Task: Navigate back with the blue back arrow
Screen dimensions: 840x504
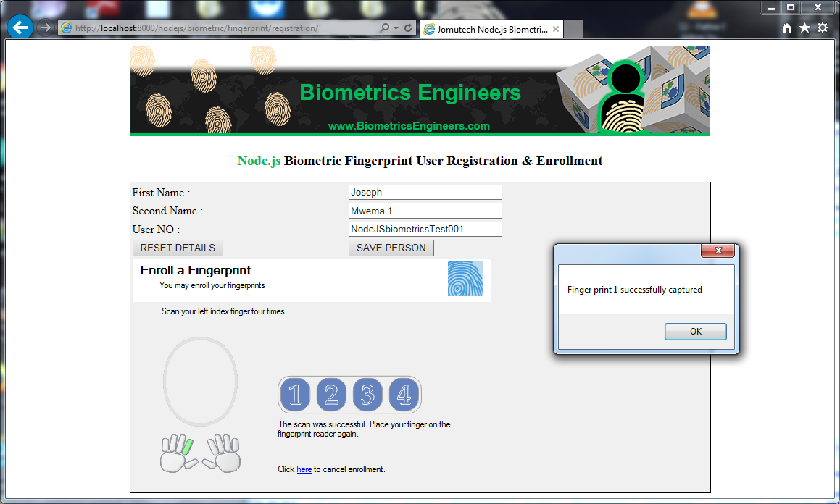Action: coord(20,28)
